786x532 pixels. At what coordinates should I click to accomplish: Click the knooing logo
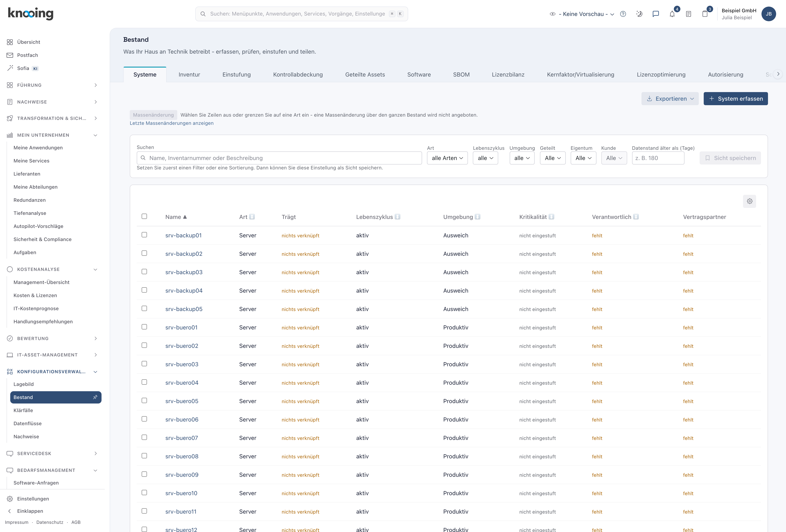pos(30,14)
